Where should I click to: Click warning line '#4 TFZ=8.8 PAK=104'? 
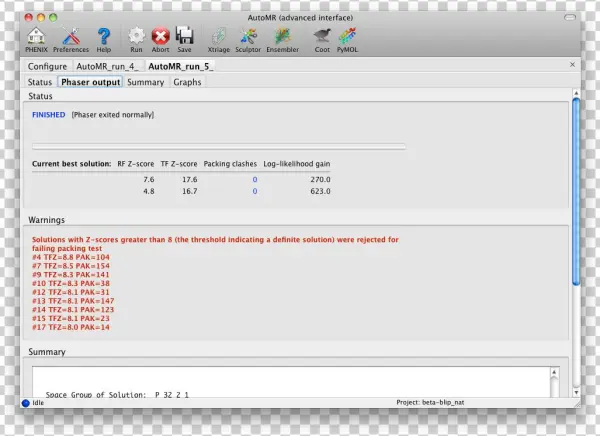[x=71, y=257]
